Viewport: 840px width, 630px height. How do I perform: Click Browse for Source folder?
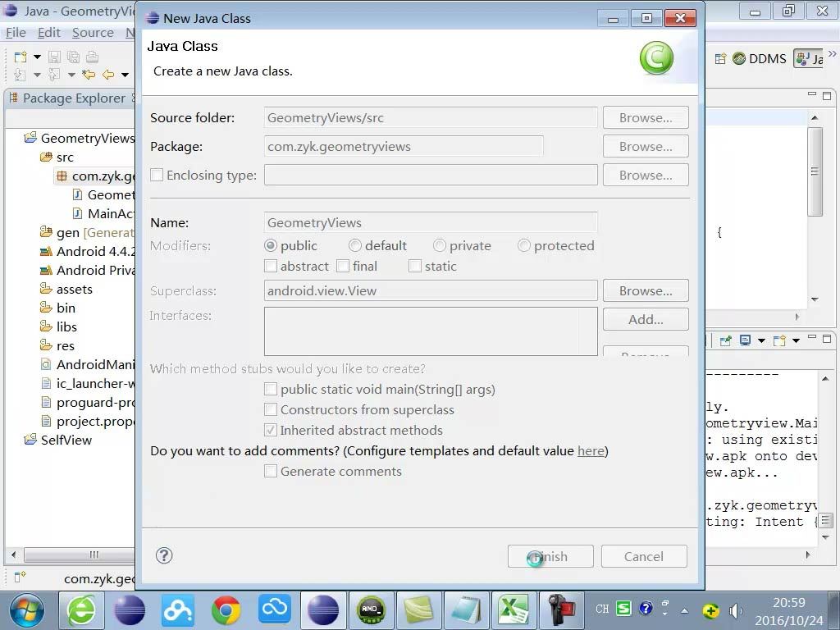click(x=646, y=118)
